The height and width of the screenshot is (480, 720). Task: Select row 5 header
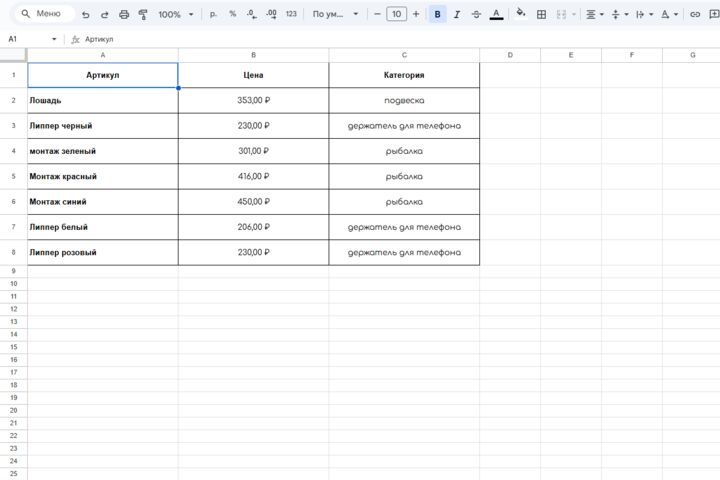tap(13, 176)
